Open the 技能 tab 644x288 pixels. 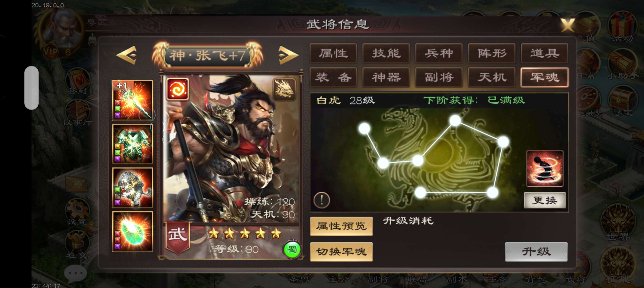coord(386,53)
